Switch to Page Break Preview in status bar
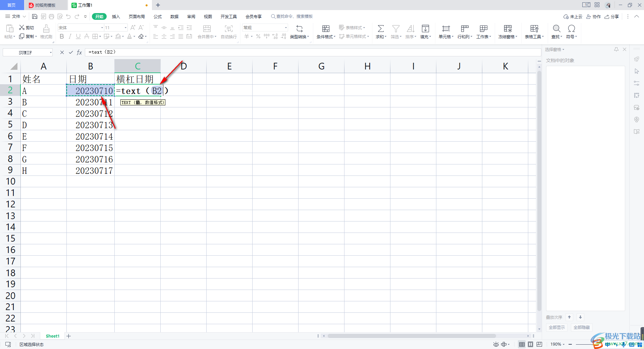Viewport: 644px width, 349px height. [539, 344]
